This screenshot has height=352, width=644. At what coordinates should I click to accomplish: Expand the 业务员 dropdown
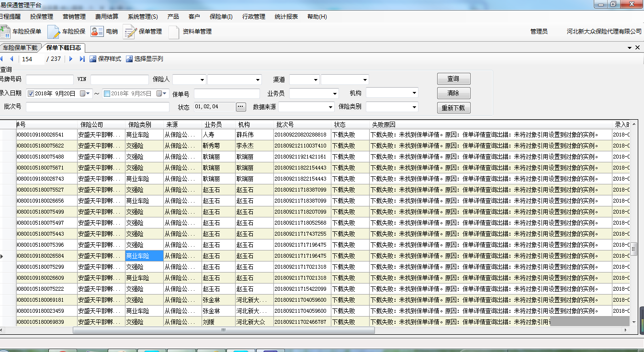click(x=334, y=94)
